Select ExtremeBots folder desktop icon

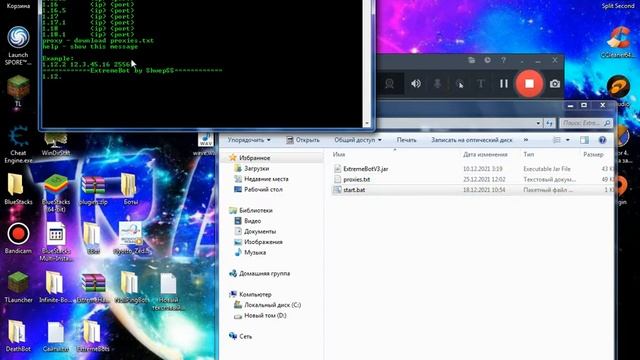pos(93,336)
